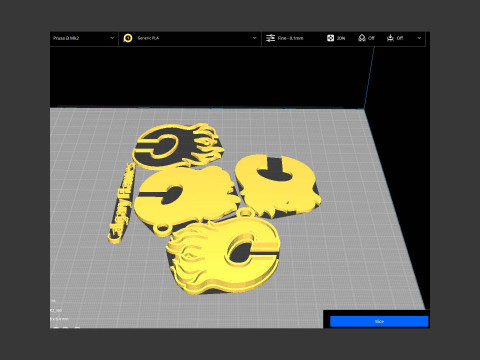480x360 pixels.
Task: Select the top black-and-yellow Flames logo model
Action: [x=178, y=146]
